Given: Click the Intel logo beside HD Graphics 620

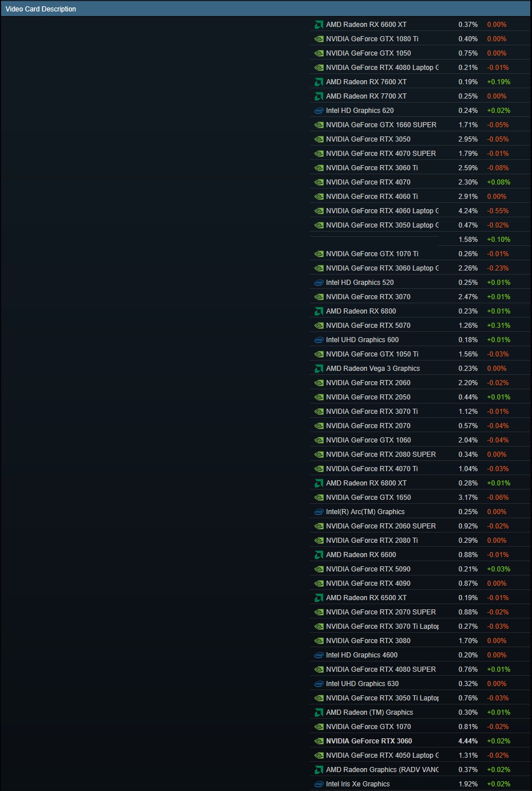Looking at the screenshot, I should tap(319, 111).
